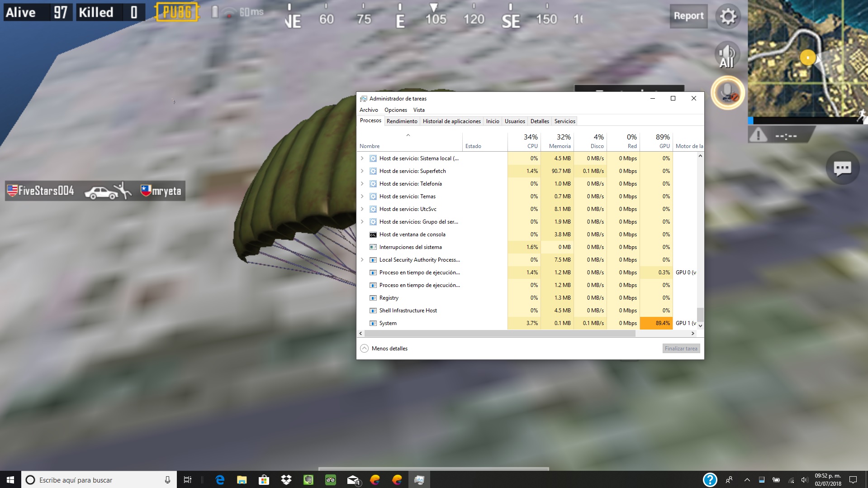This screenshot has width=868, height=488.
Task: Expand Host de servicio: Superfetch row
Action: coord(362,171)
